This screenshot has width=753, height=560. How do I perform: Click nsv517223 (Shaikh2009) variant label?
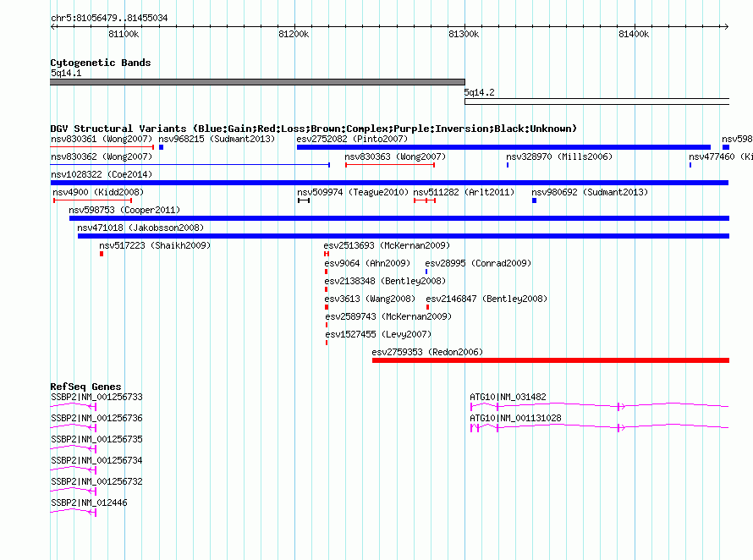[x=155, y=245]
